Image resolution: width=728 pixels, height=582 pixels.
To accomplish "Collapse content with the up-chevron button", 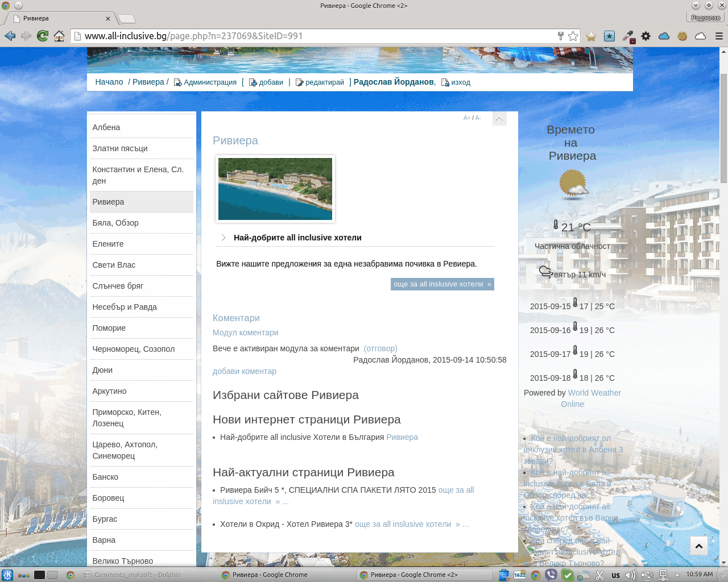I will point(499,119).
